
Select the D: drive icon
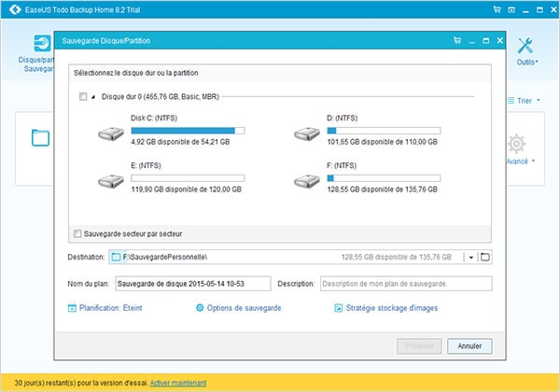coord(307,133)
